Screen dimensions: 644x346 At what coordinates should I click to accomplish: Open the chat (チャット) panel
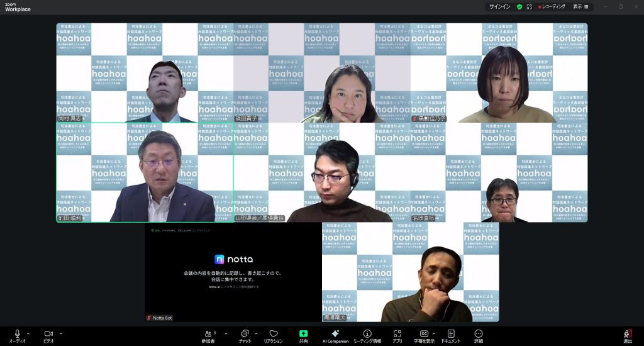(245, 335)
